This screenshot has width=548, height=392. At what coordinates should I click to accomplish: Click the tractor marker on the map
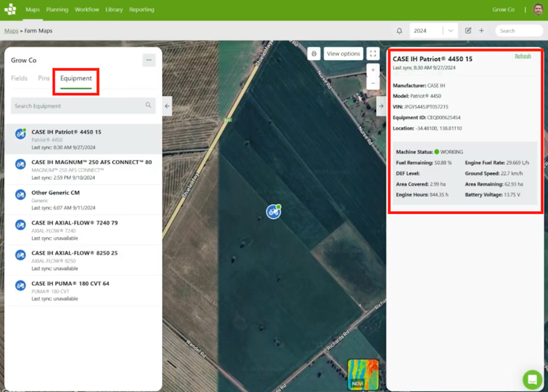273,212
